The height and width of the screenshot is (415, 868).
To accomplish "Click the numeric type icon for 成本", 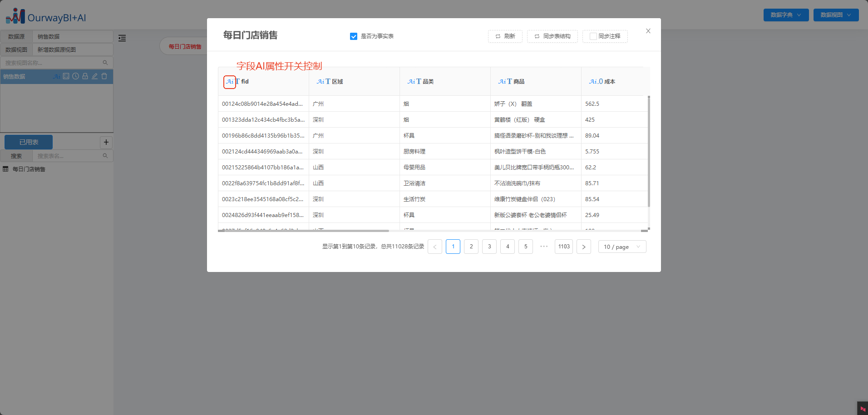I will [601, 82].
